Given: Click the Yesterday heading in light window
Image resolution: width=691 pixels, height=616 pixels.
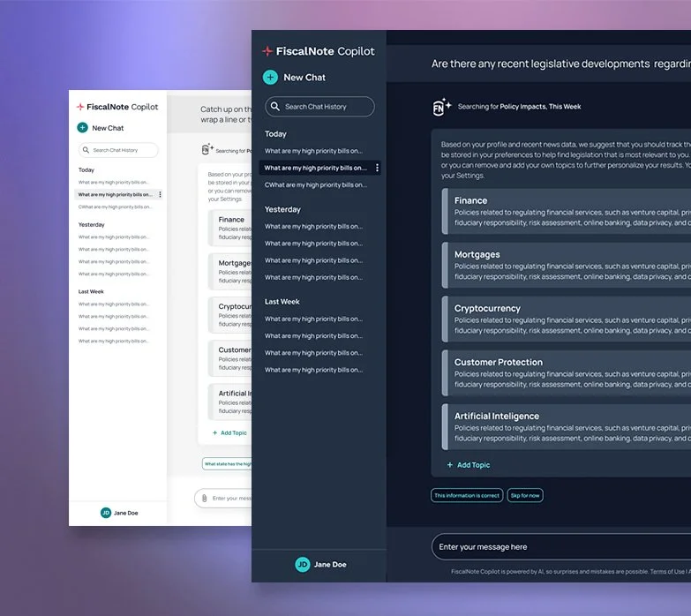Looking at the screenshot, I should pyautogui.click(x=92, y=225).
